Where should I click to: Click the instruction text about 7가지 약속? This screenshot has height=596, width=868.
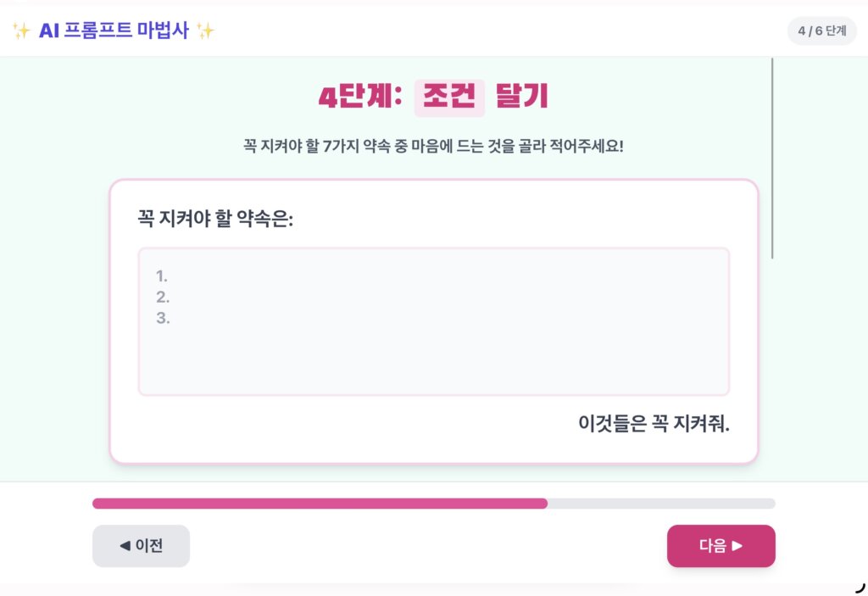(433, 146)
